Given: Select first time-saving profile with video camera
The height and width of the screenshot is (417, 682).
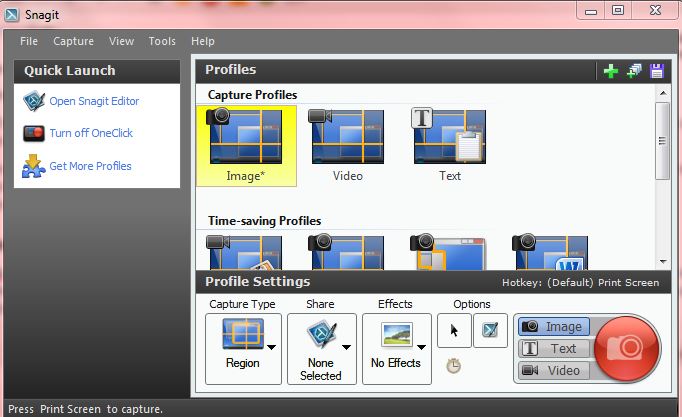Looking at the screenshot, I should [245, 252].
